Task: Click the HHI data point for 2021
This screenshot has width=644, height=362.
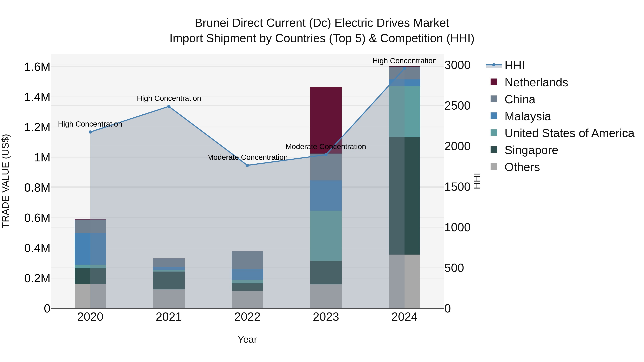Action: (x=169, y=106)
